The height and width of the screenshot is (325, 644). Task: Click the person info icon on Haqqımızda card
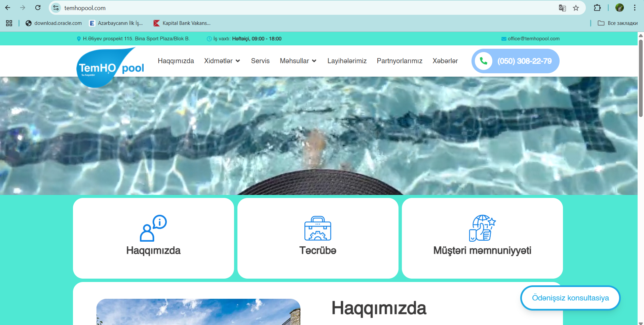pos(153,228)
